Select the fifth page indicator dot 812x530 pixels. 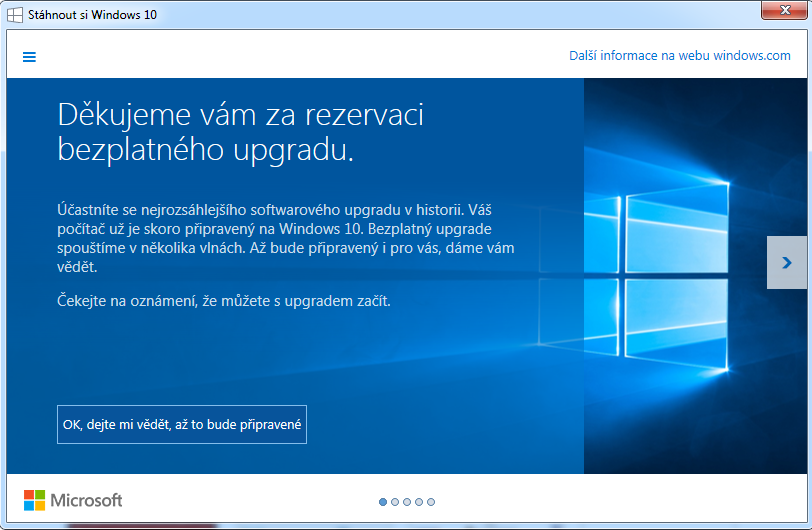[431, 502]
